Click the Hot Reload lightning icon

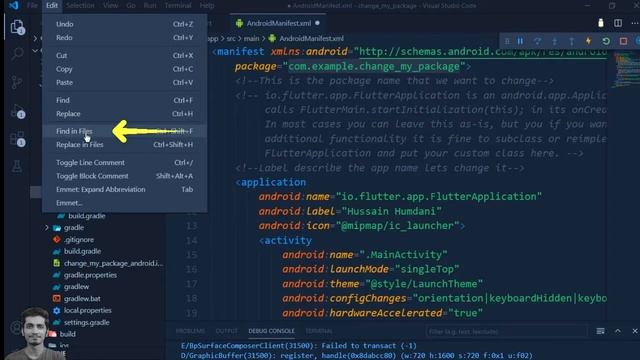(589, 41)
